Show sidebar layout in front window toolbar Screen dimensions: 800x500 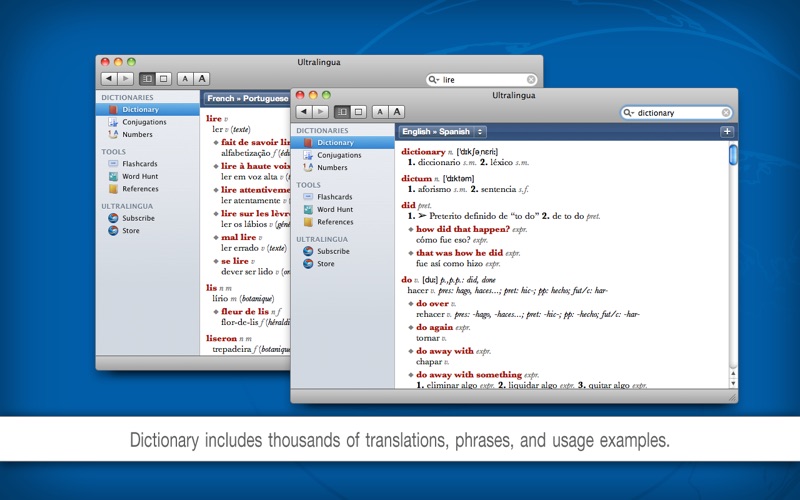tap(342, 112)
